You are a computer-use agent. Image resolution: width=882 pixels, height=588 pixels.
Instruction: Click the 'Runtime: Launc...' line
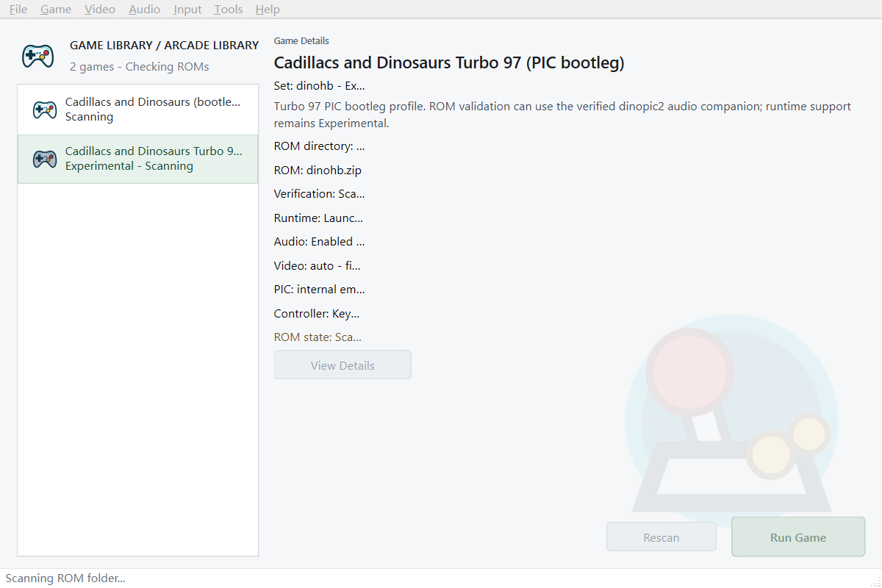[x=318, y=218]
